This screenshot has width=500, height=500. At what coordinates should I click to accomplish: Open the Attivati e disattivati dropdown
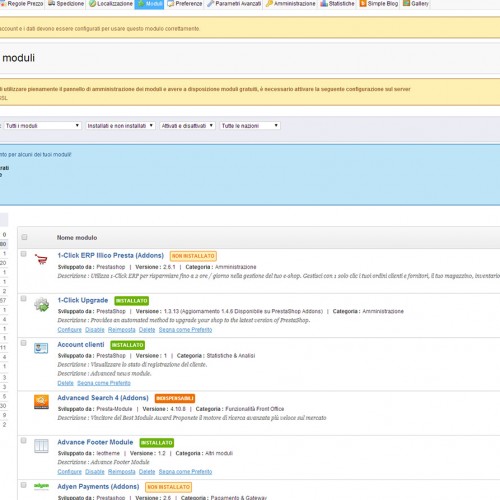pos(187,126)
